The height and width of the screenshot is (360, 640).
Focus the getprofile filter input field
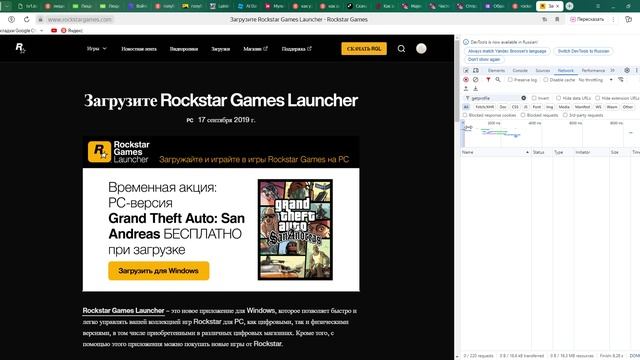click(495, 98)
